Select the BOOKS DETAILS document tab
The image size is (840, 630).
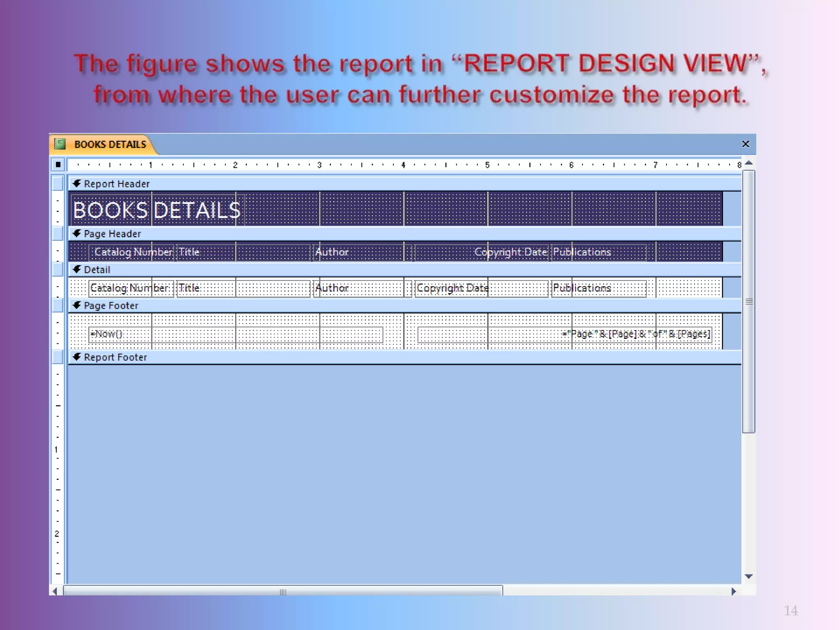pyautogui.click(x=110, y=144)
